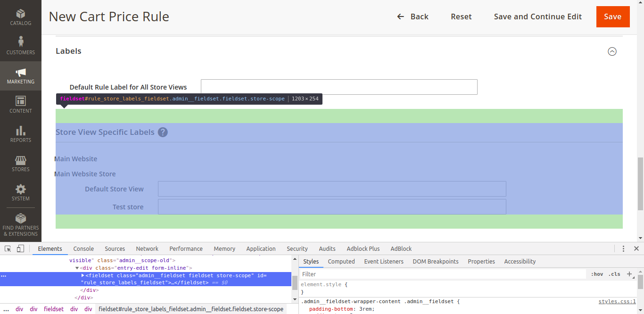Viewport: 644px width, 314px height.
Task: Open the AdBlock tab in DevTools
Action: click(x=401, y=248)
